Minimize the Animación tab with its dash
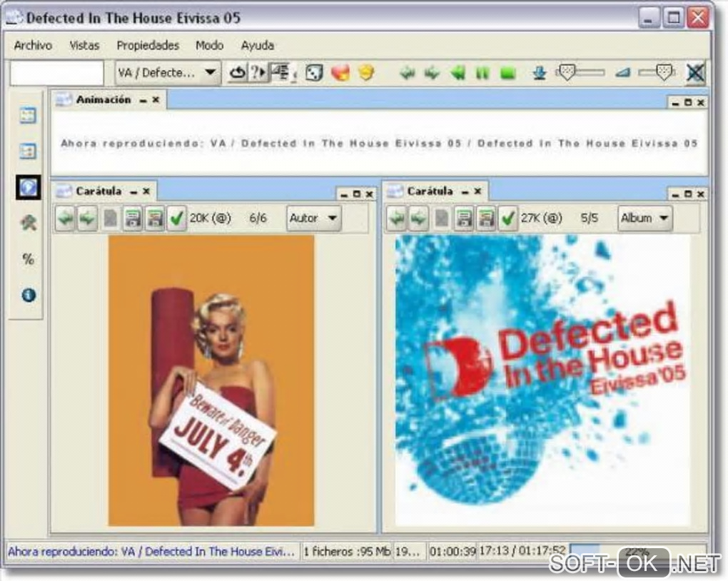Viewport: 728px width, 581px height. coord(143,101)
